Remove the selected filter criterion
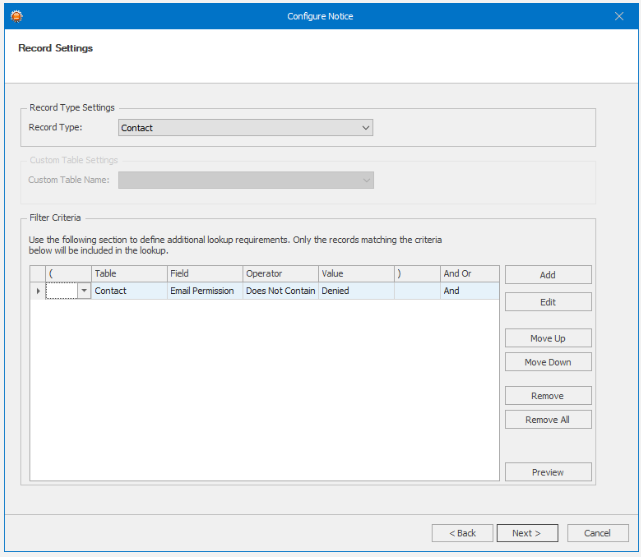Viewport: 641px width, 557px height. pos(548,396)
